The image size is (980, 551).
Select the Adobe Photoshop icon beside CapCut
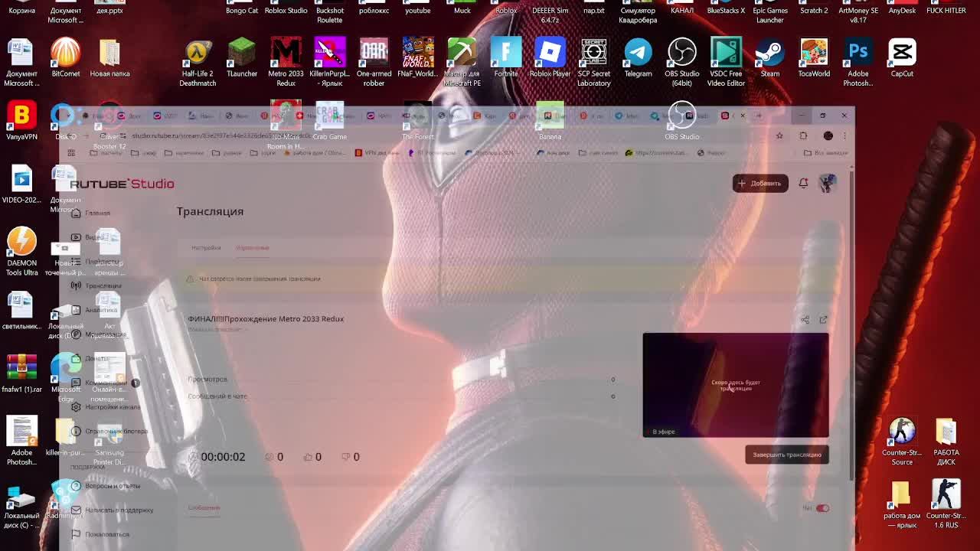(x=858, y=63)
